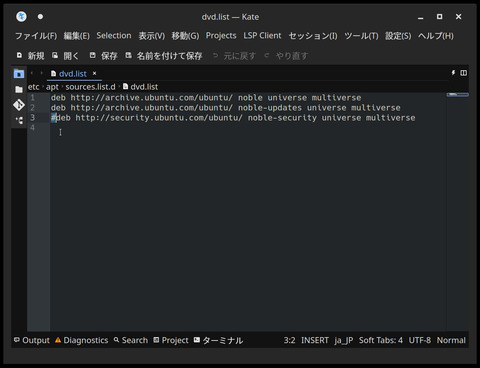The image size is (480, 368).
Task: Open the Normal highlighting mode selector
Action: pyautogui.click(x=451, y=340)
